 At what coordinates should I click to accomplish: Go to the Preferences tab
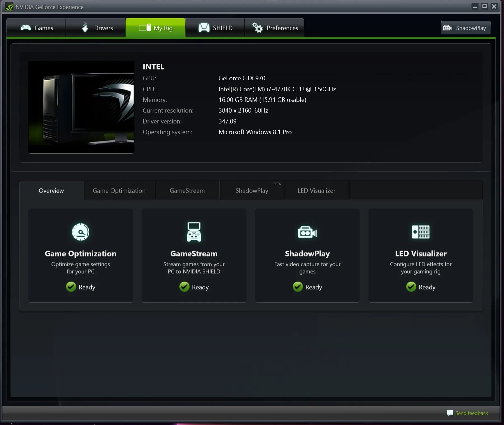[x=274, y=28]
